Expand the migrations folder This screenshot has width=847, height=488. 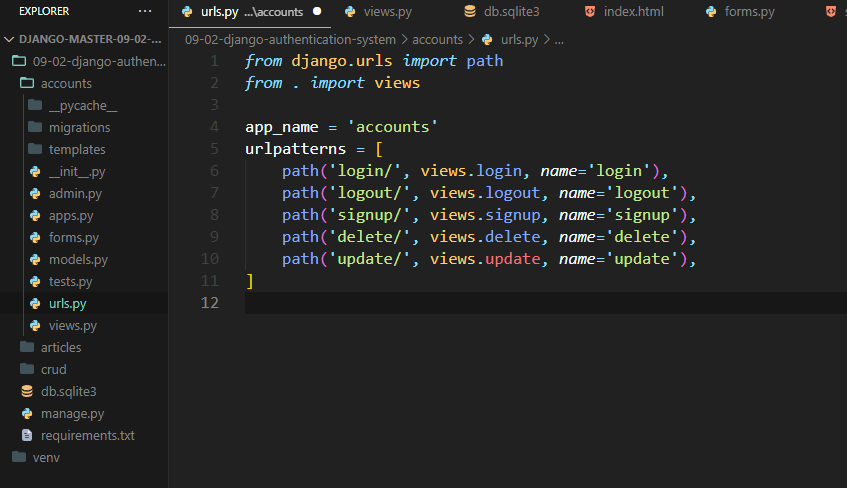(84, 128)
